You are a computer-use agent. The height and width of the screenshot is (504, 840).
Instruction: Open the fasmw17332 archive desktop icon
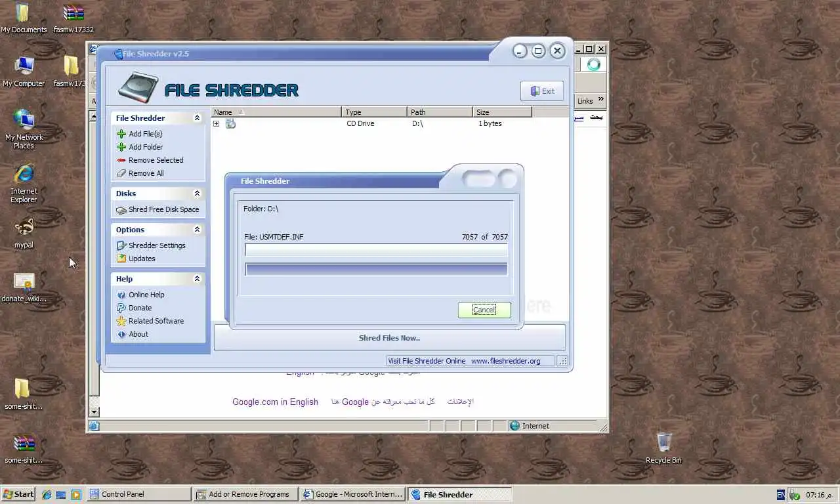pos(73,18)
